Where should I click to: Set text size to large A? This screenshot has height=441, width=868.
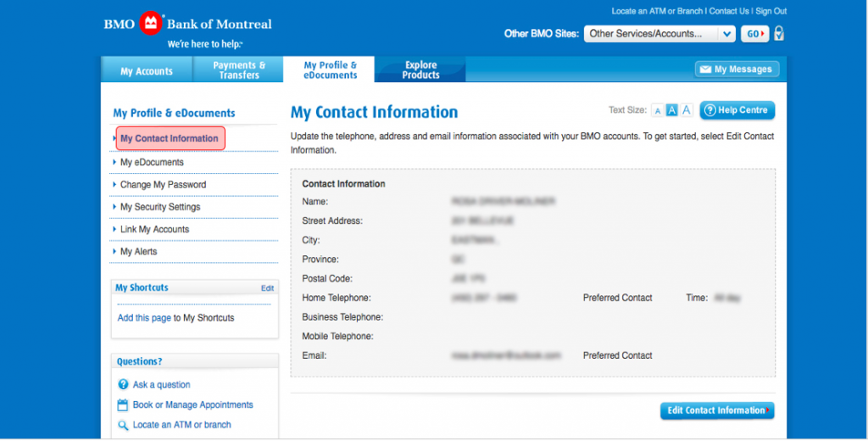click(x=687, y=109)
